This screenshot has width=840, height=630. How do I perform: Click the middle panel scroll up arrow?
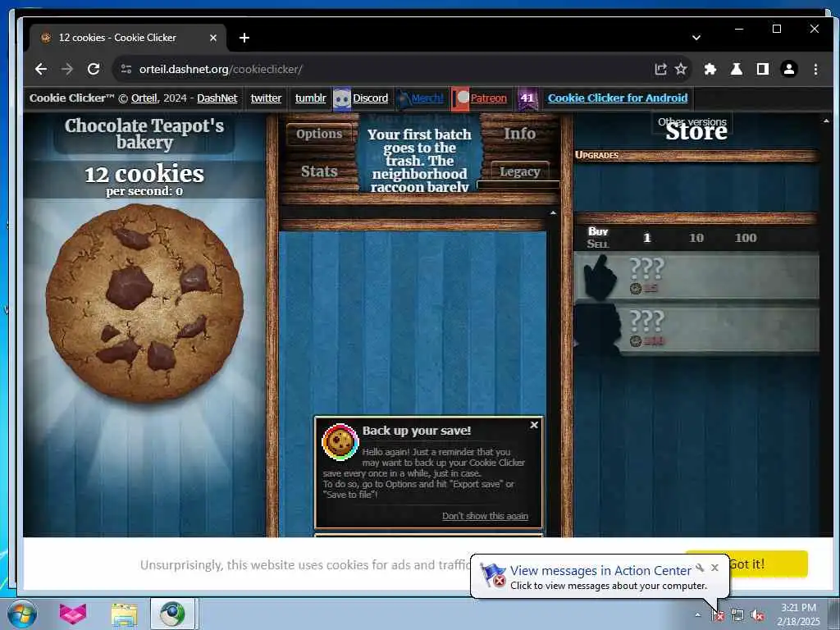pyautogui.click(x=553, y=213)
